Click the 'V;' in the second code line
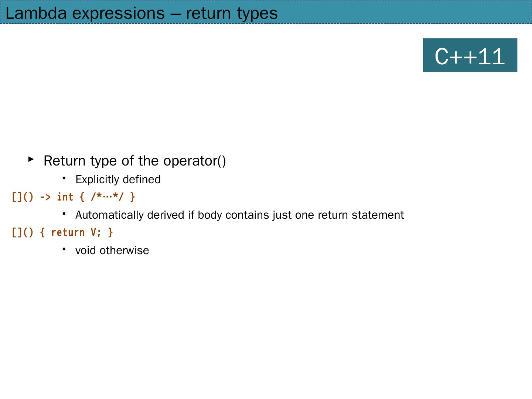The image size is (532, 399). click(96, 232)
